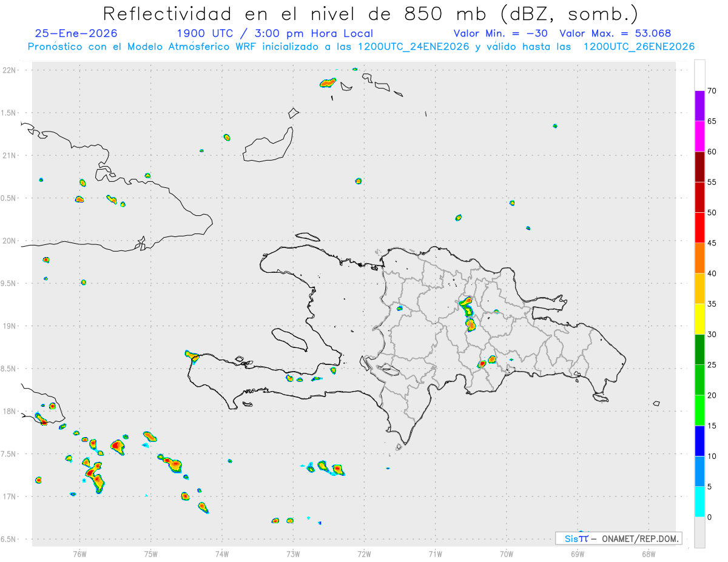Click the time text '1900 UTC / 3:00 pm Hora Local'

point(275,33)
